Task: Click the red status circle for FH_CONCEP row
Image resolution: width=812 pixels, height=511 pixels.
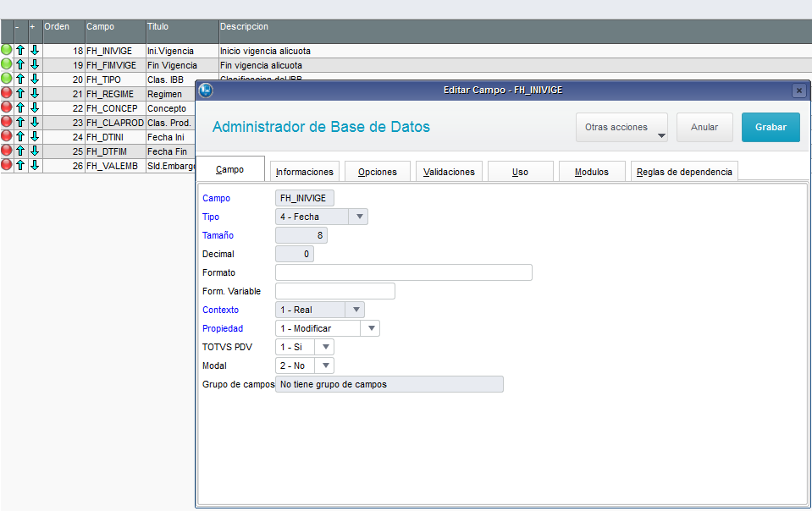Action: [6, 107]
